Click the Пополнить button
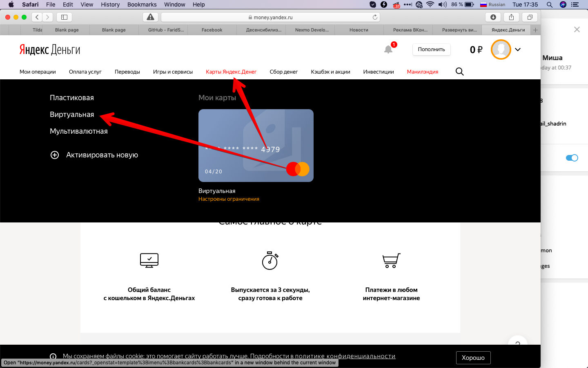Viewport: 588px width, 368px height. (x=431, y=49)
